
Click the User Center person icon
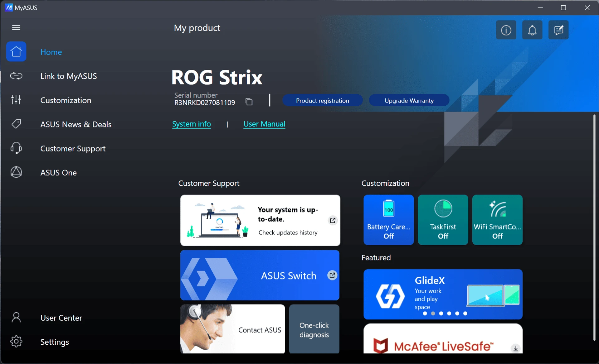(16, 318)
